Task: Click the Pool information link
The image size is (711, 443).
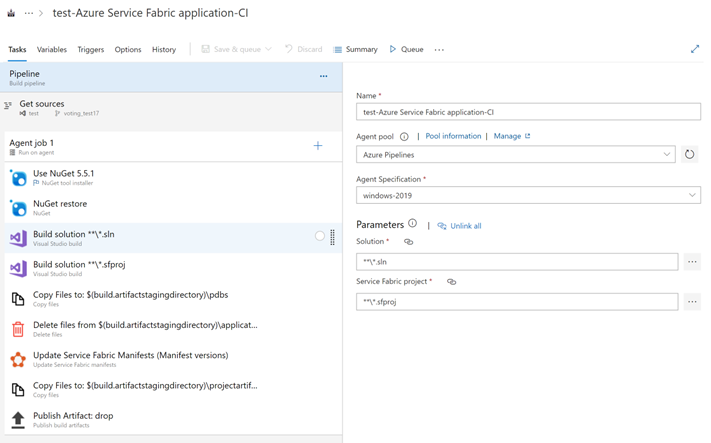Action: click(453, 136)
